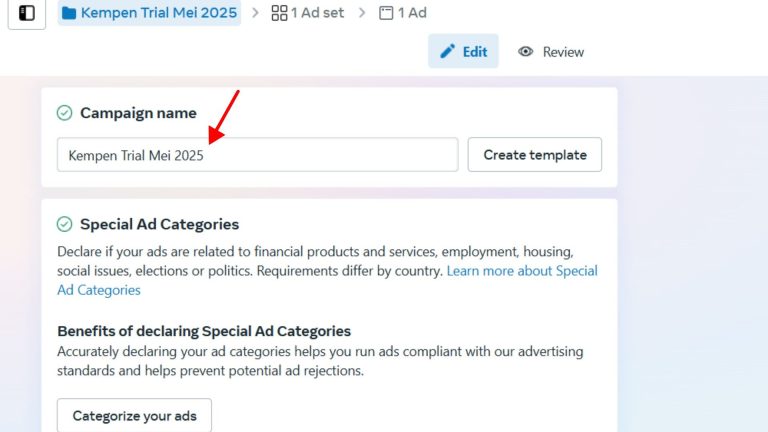The height and width of the screenshot is (432, 768).
Task: Switch to Review mode
Action: coord(551,52)
